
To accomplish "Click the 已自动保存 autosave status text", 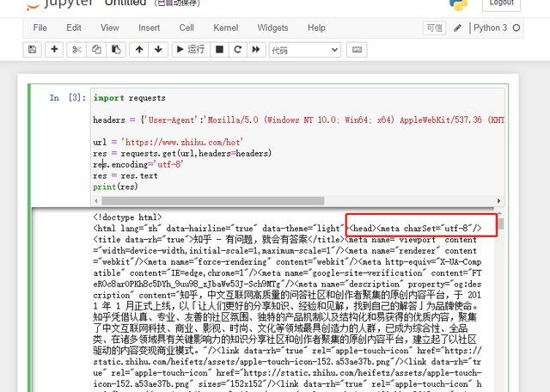I will (x=177, y=3).
